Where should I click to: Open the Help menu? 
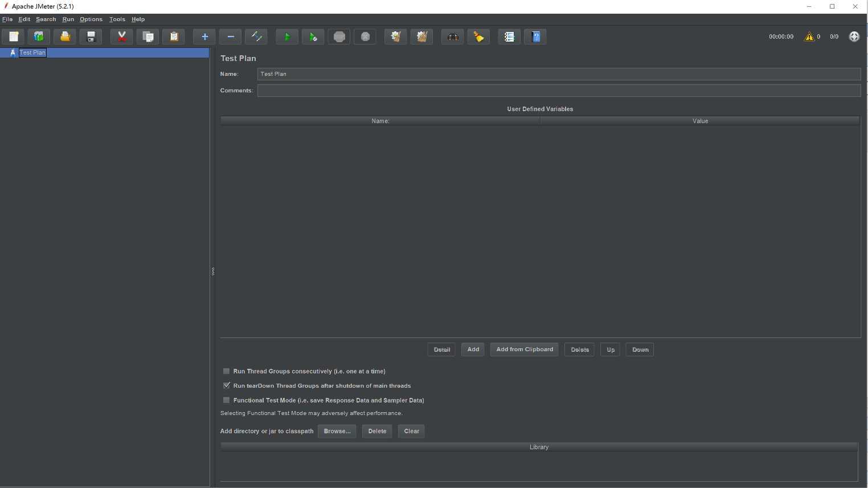(138, 19)
